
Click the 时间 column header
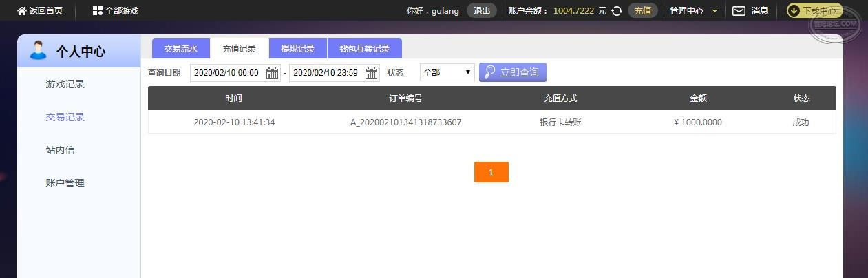pyautogui.click(x=234, y=98)
